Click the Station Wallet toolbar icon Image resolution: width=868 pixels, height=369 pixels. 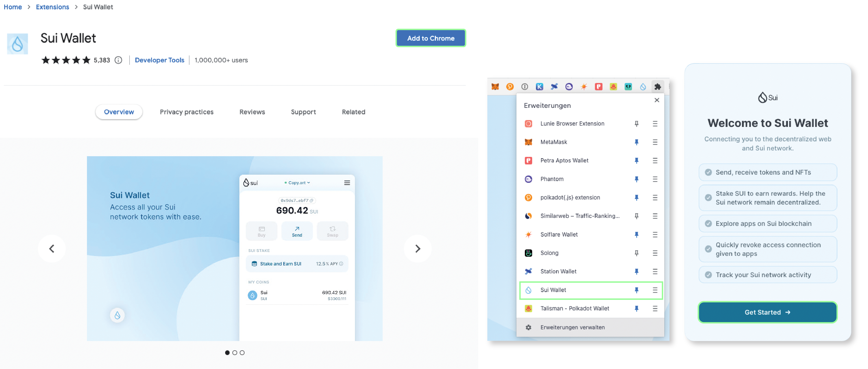(554, 87)
